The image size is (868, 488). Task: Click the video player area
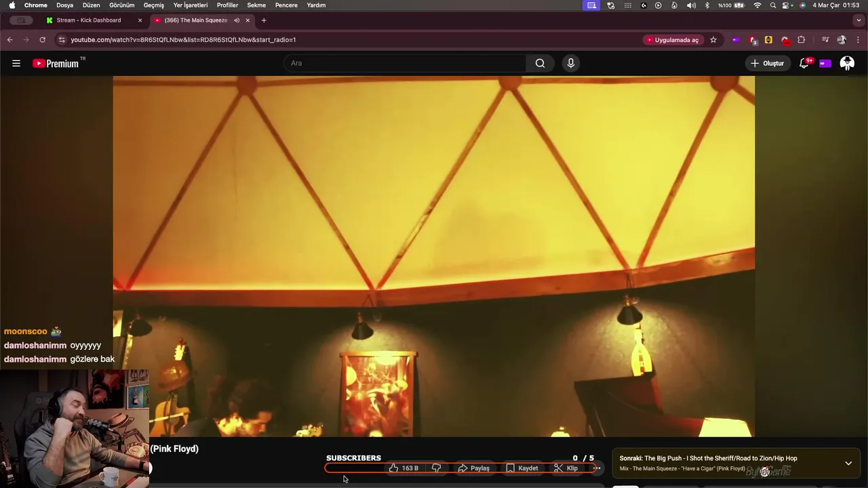(x=434, y=256)
